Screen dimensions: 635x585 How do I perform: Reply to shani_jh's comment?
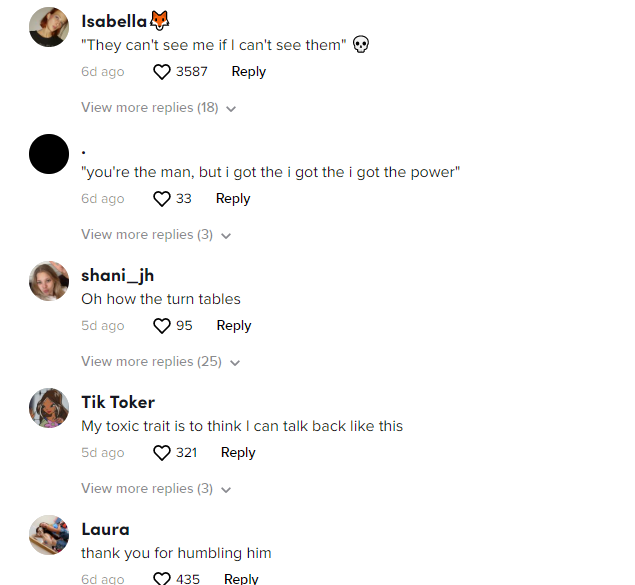coord(234,325)
